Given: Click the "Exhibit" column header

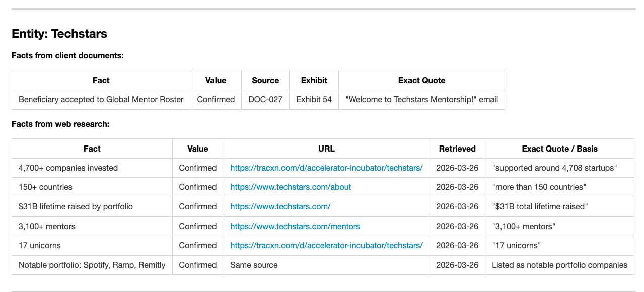Looking at the screenshot, I should pyautogui.click(x=314, y=80).
